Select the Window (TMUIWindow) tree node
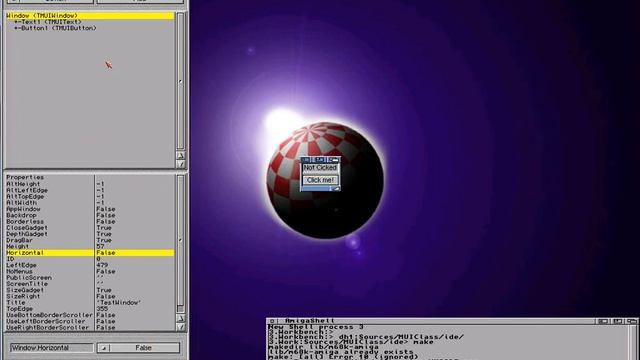Image resolution: width=640 pixels, height=360 pixels. [90, 16]
